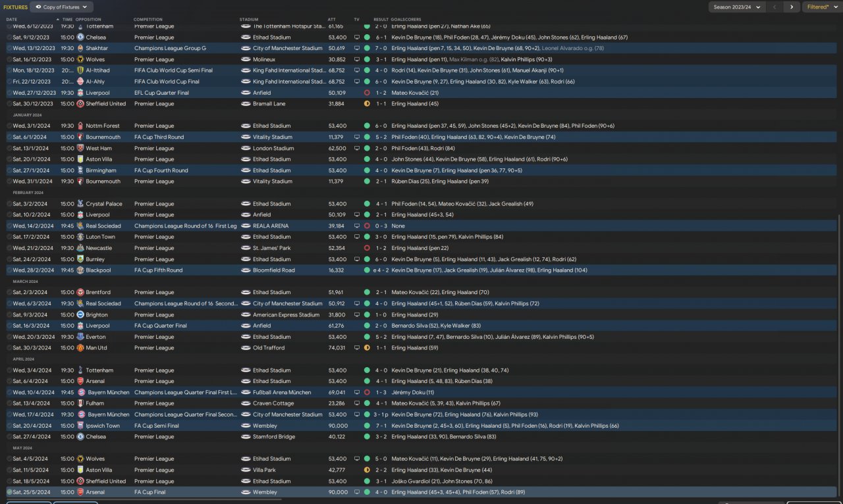The height and width of the screenshot is (504, 843).
Task: Click the draw indicator on the 11/5/2024 Aston Villa row
Action: click(367, 470)
